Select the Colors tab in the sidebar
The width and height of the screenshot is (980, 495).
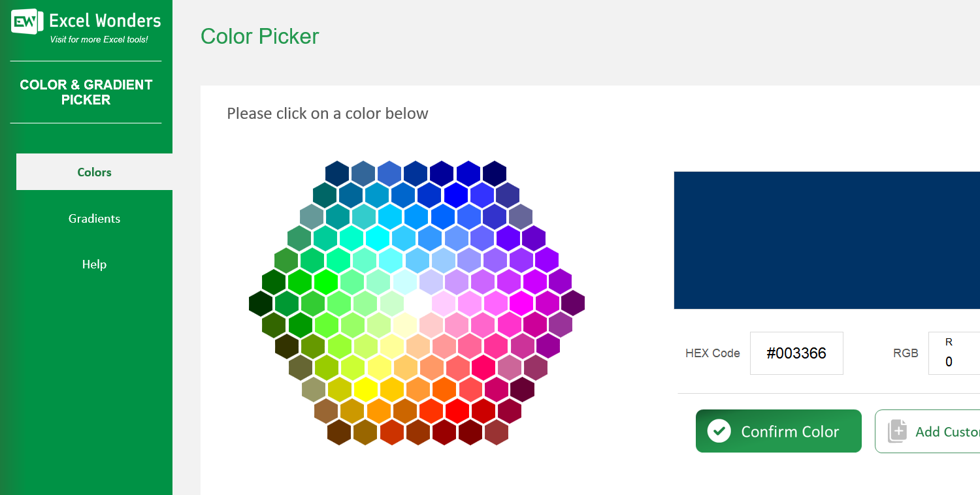tap(94, 172)
